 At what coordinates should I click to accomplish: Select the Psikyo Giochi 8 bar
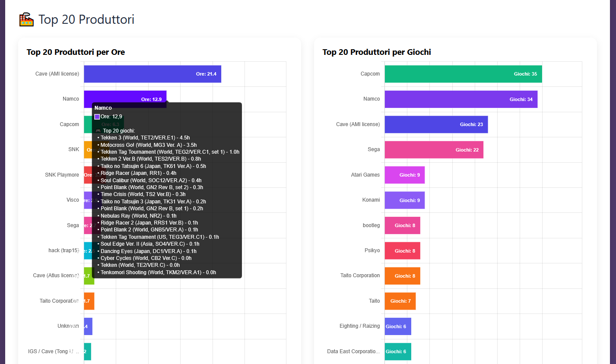coord(403,251)
